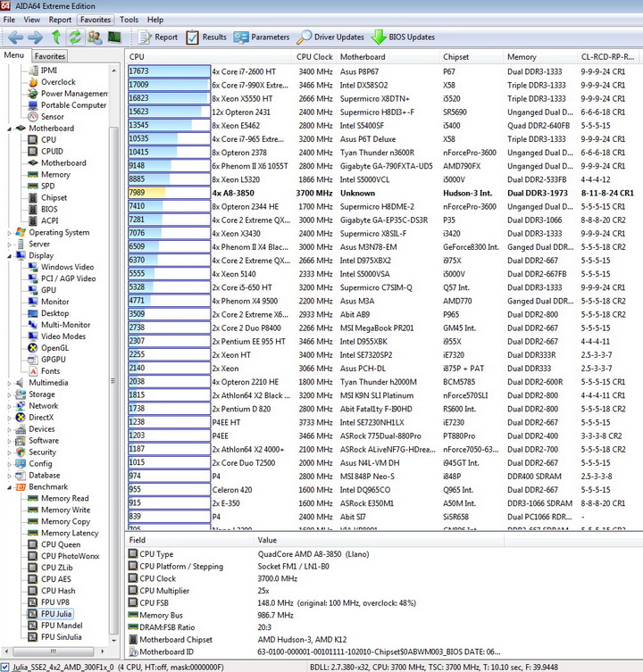Viewport: 643px width, 672px height.
Task: Collapse the Benchmark tree node
Action: [9, 487]
